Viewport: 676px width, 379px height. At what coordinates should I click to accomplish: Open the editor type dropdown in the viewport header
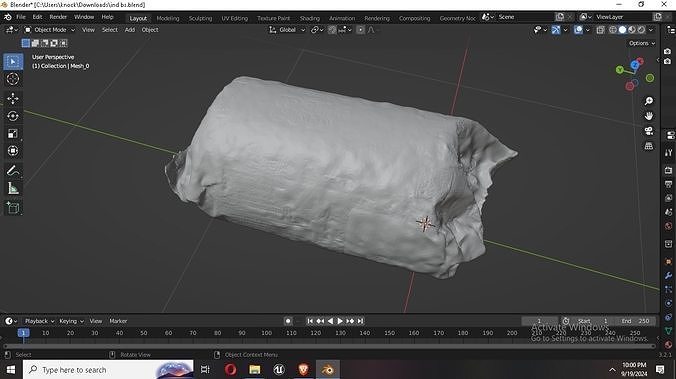pyautogui.click(x=11, y=30)
